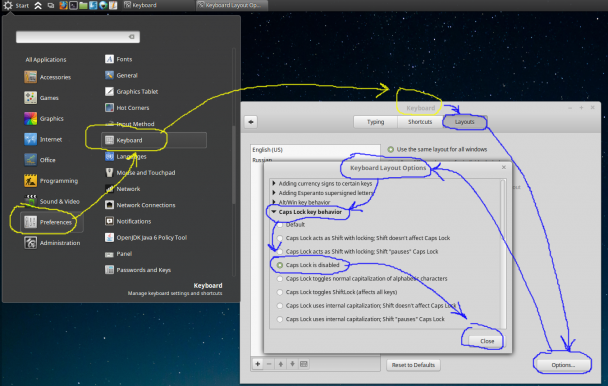This screenshot has width=608, height=386.
Task: Click Reset to Defaults
Action: click(x=413, y=365)
